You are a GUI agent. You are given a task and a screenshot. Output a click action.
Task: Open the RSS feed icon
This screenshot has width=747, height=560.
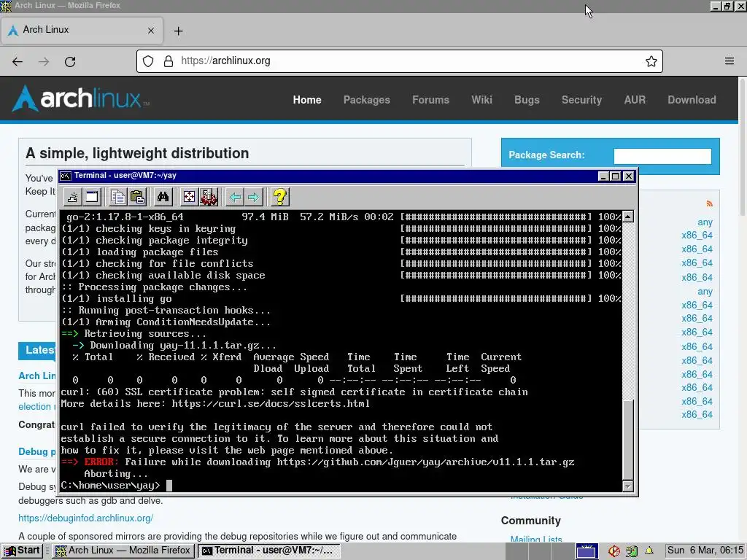(709, 204)
